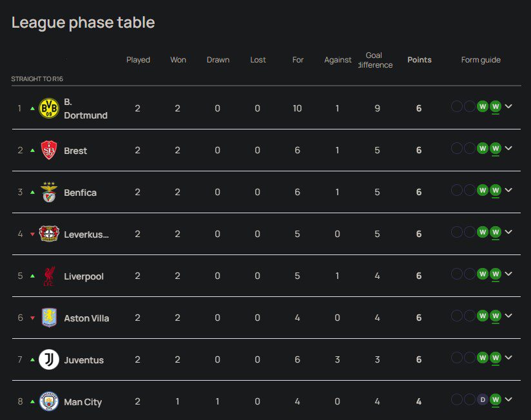Image resolution: width=531 pixels, height=420 pixels.
Task: Click the Brest club crest
Action: [x=49, y=150]
